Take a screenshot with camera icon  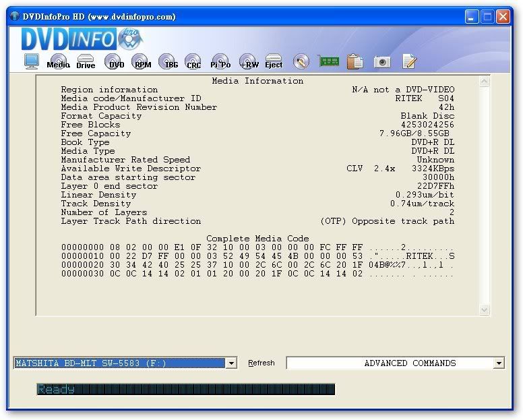coord(382,62)
